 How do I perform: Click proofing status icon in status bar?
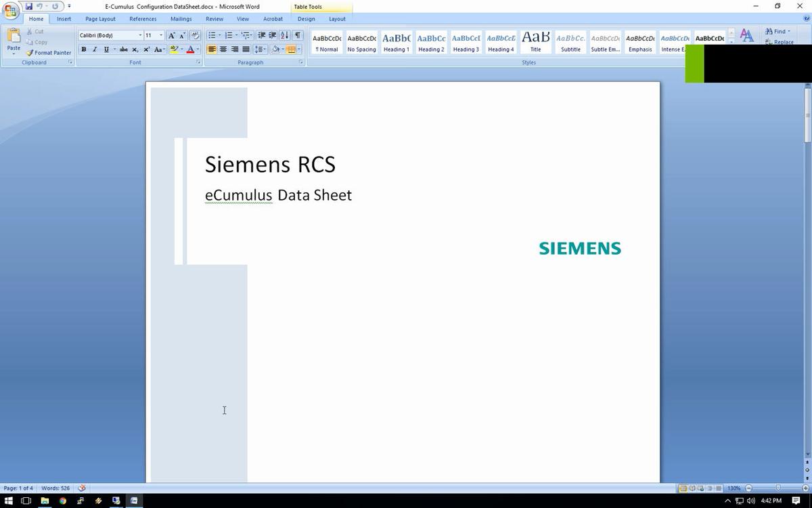coord(82,488)
